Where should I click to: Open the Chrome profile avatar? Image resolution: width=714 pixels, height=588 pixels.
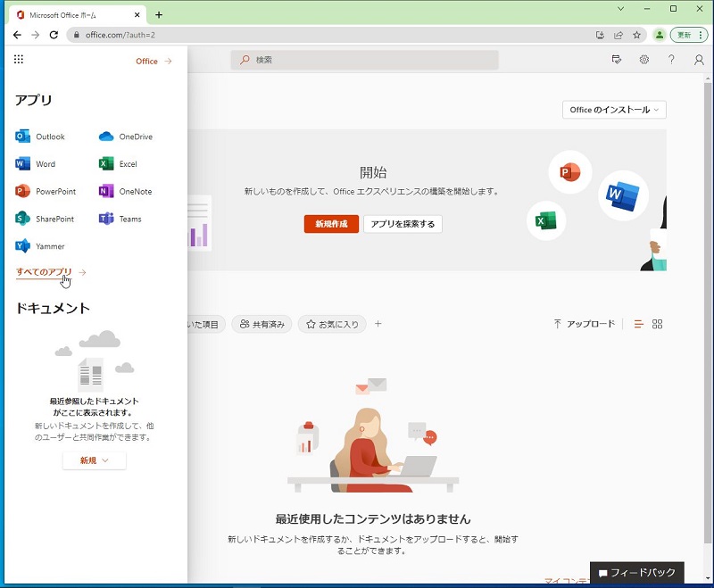[x=660, y=35]
